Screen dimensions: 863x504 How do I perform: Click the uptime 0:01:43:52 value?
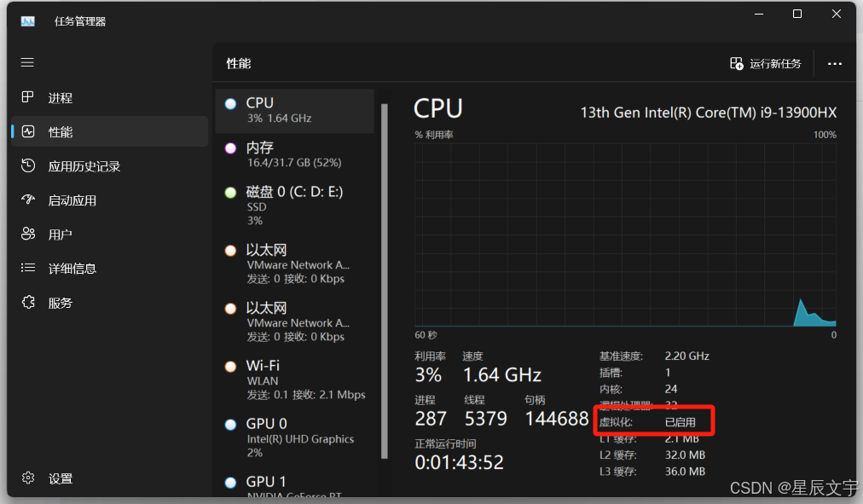coord(459,463)
